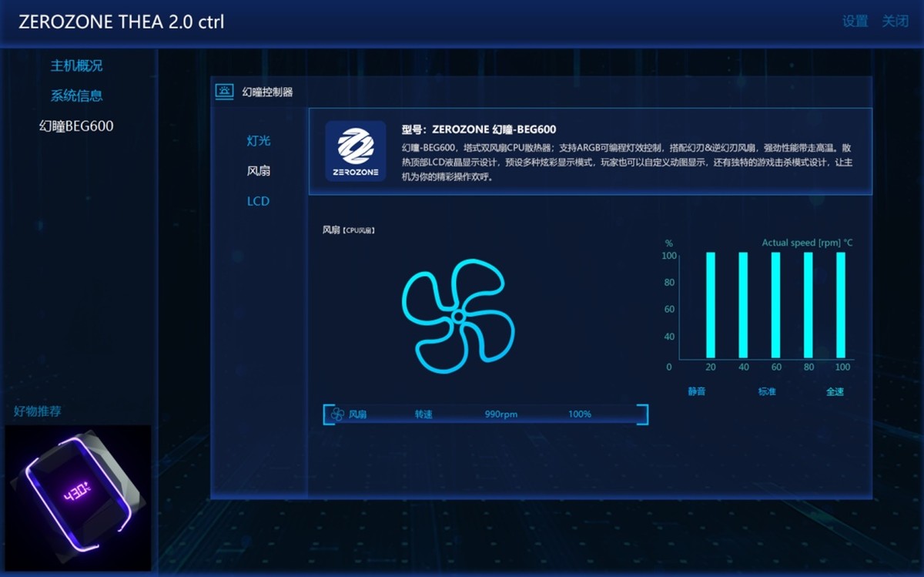This screenshot has height=577, width=924.
Task: Open the 系统信息 sidebar page
Action: pyautogui.click(x=76, y=96)
